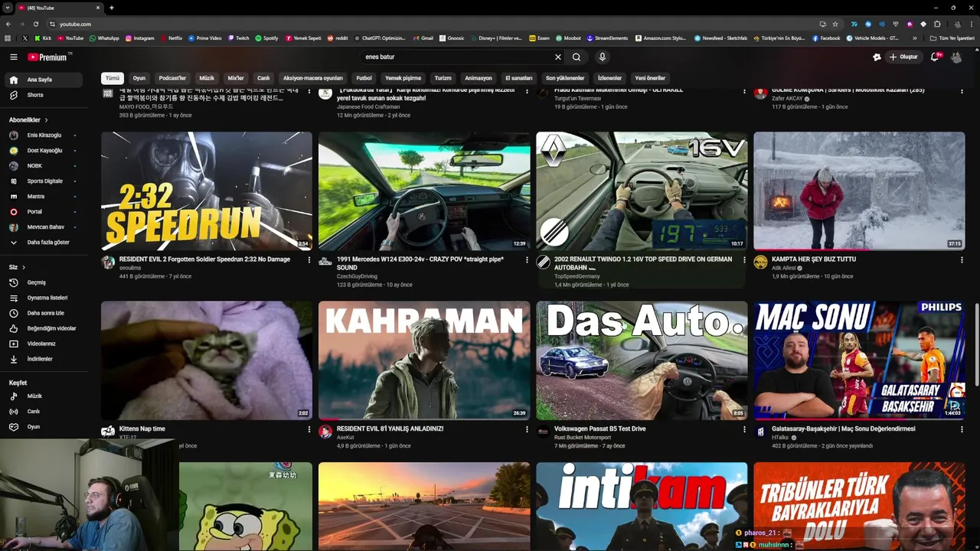Open Tüm Yer İşaretleri bookmarks folder
The width and height of the screenshot is (980, 551).
point(953,37)
